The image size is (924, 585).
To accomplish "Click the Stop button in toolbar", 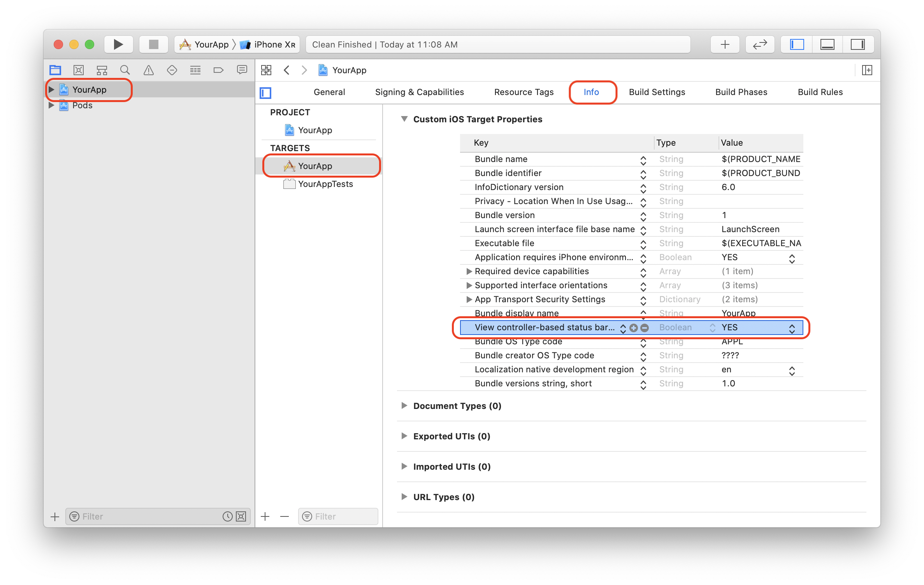I will coord(154,44).
